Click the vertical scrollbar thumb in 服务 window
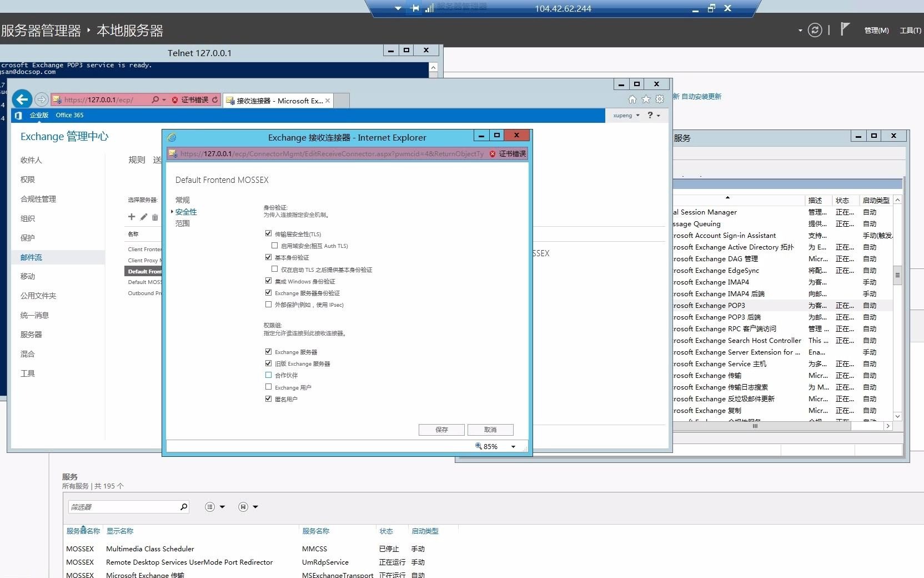 (897, 276)
